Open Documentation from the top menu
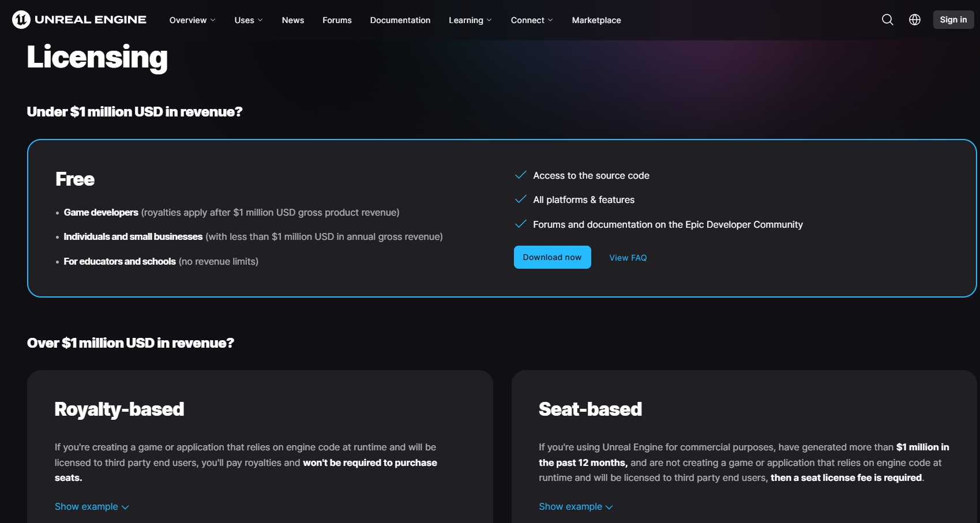This screenshot has height=523, width=980. pyautogui.click(x=400, y=20)
